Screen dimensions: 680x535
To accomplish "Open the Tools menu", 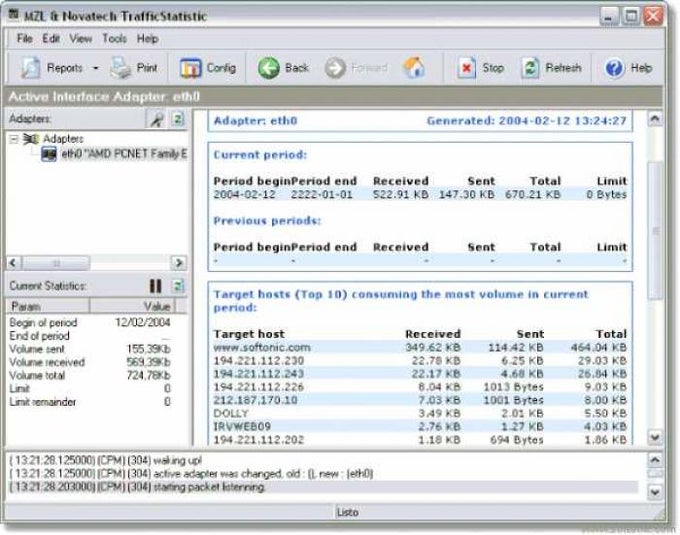I will (114, 39).
